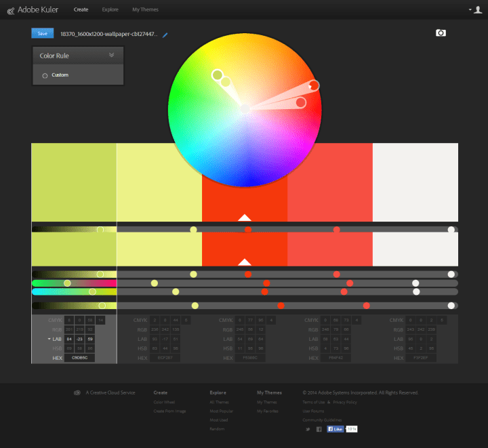Click the HEX field showing C9DB5C
The height and width of the screenshot is (448, 488).
[80, 358]
